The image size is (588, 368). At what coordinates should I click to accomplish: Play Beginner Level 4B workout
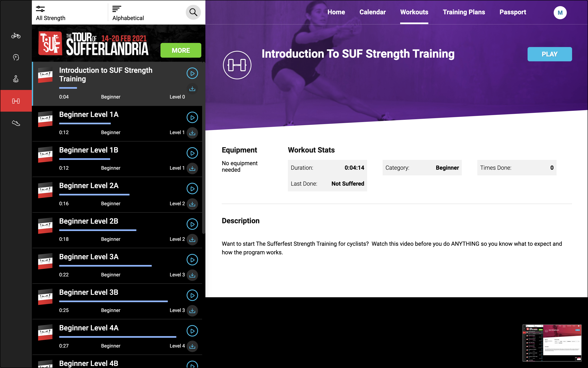[x=192, y=365]
